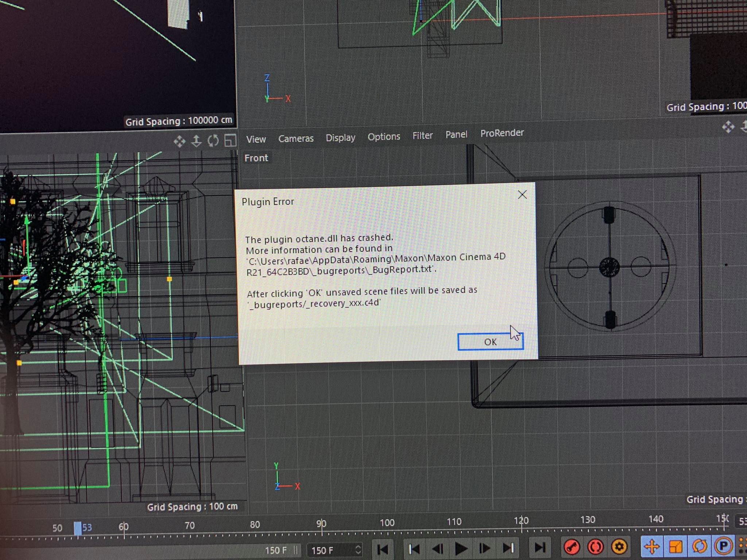The image size is (747, 560).
Task: Open Keyframe Selection gear icon
Action: (x=619, y=547)
